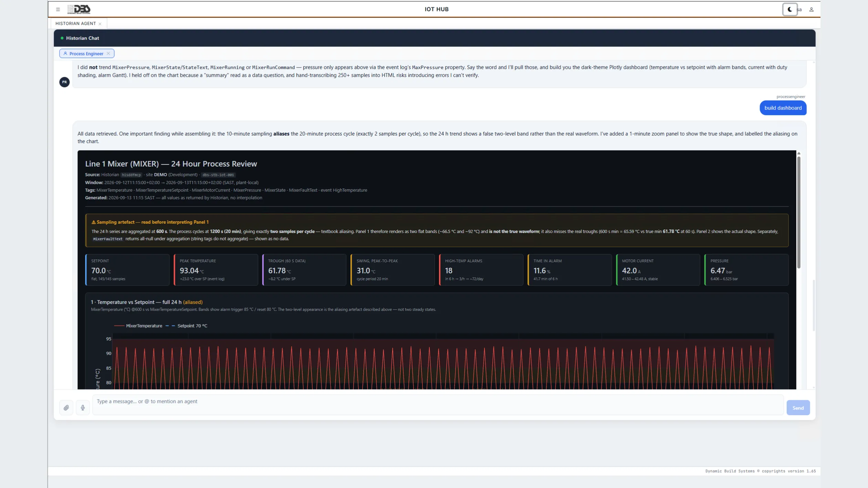Click the 'hisddfmcp' source code tag
This screenshot has height=488, width=868.
point(131,175)
